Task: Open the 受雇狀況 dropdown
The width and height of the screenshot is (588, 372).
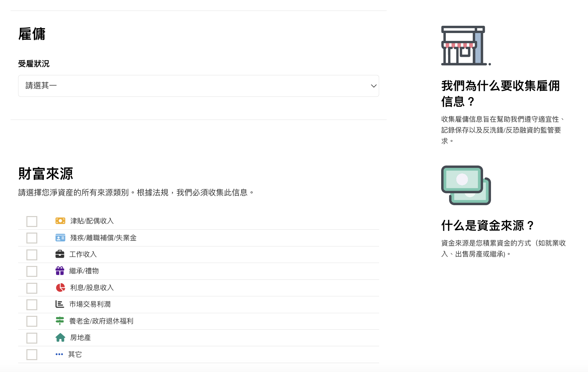Action: (x=198, y=86)
